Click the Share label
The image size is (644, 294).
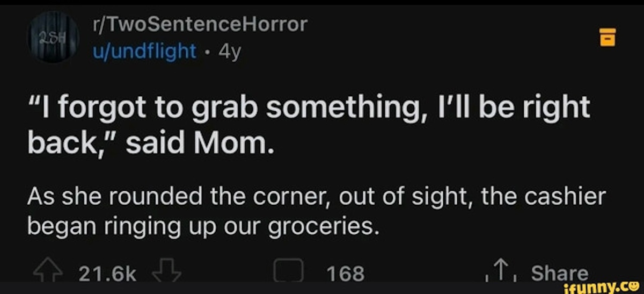(x=559, y=273)
